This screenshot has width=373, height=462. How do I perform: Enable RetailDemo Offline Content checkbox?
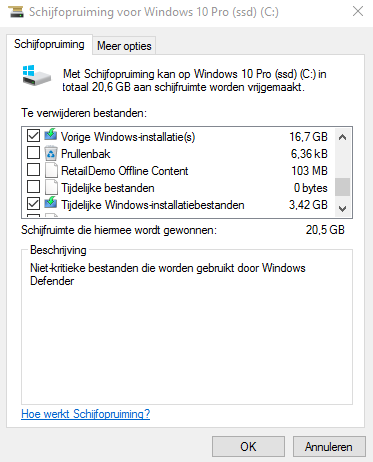tap(33, 170)
